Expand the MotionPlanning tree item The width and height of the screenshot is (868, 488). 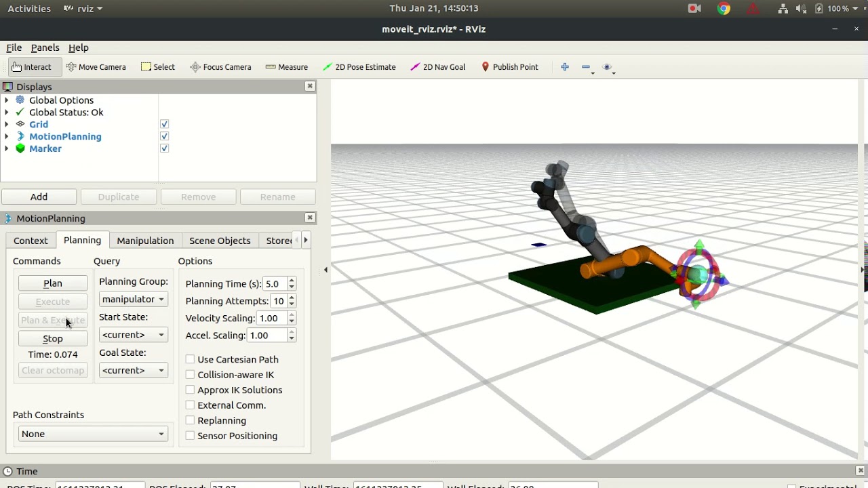7,137
